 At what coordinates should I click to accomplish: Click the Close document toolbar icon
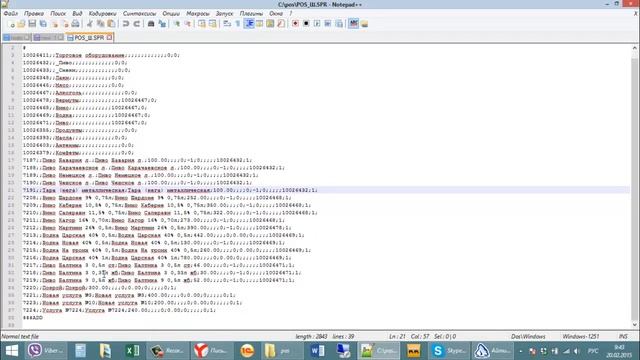[x=54, y=24]
